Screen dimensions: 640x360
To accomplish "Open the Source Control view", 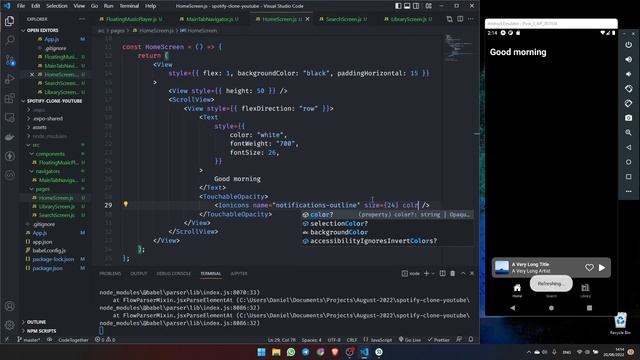I will [x=9, y=60].
